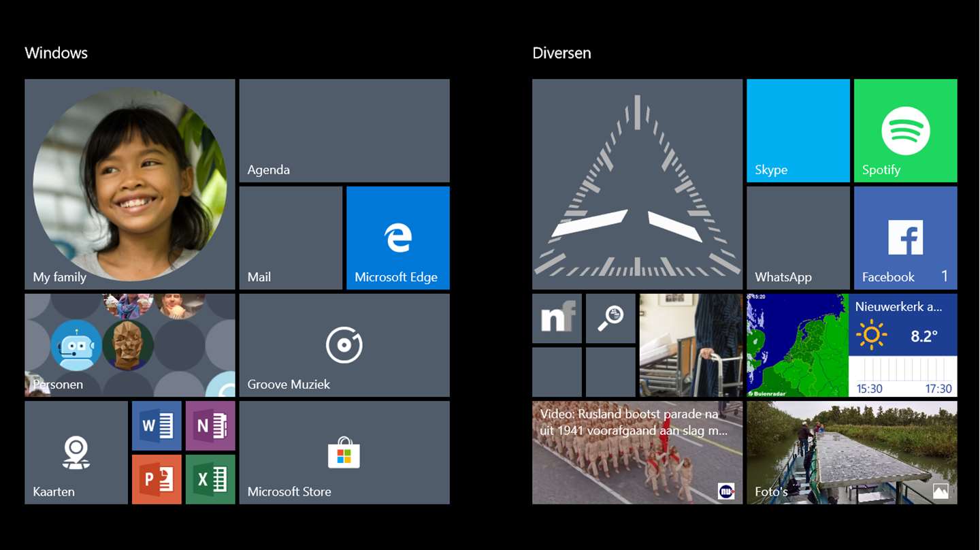Click the Facebook notification count 1
980x550 pixels.
pos(945,276)
